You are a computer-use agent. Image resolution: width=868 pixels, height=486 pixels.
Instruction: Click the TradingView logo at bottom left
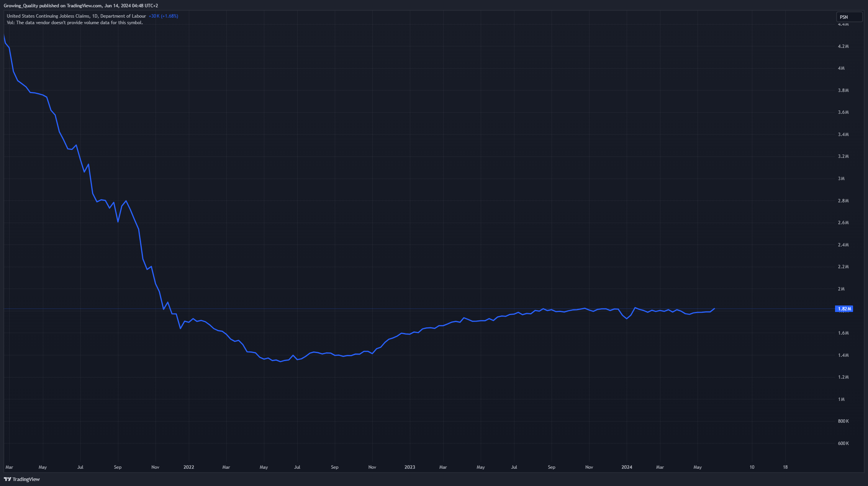(22, 479)
